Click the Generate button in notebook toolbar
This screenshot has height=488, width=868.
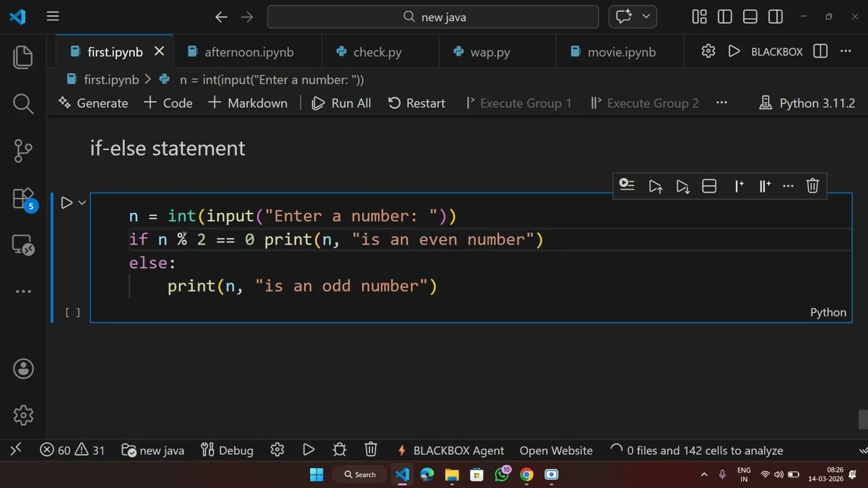tap(93, 103)
